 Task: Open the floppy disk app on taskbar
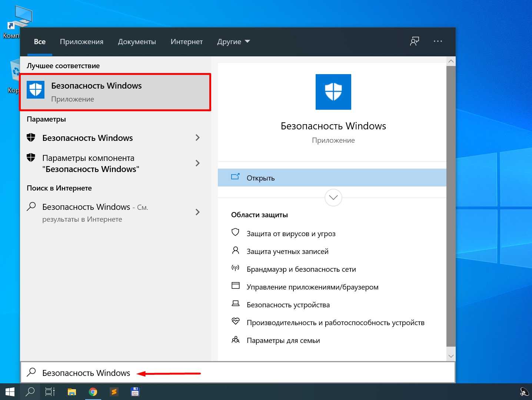(135, 392)
